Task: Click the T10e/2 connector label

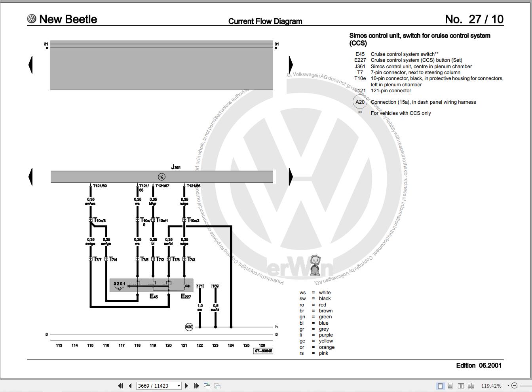Action: (x=193, y=220)
